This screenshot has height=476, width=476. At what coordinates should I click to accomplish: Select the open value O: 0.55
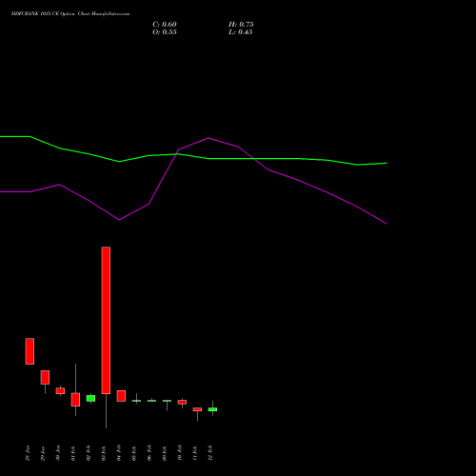click(165, 32)
